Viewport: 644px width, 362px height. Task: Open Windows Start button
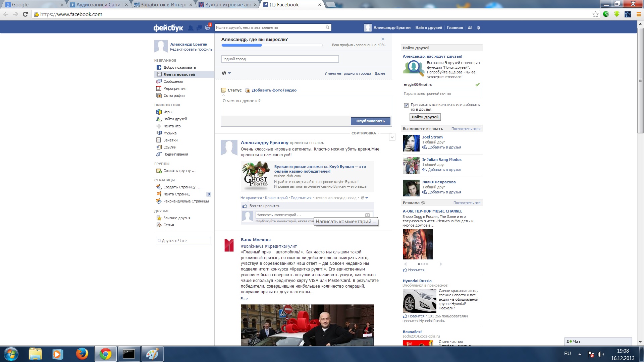11,354
